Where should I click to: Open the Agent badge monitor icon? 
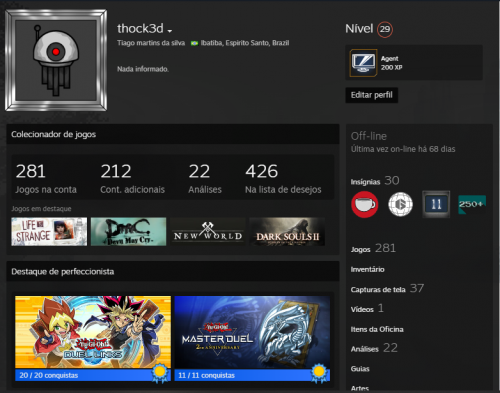363,63
